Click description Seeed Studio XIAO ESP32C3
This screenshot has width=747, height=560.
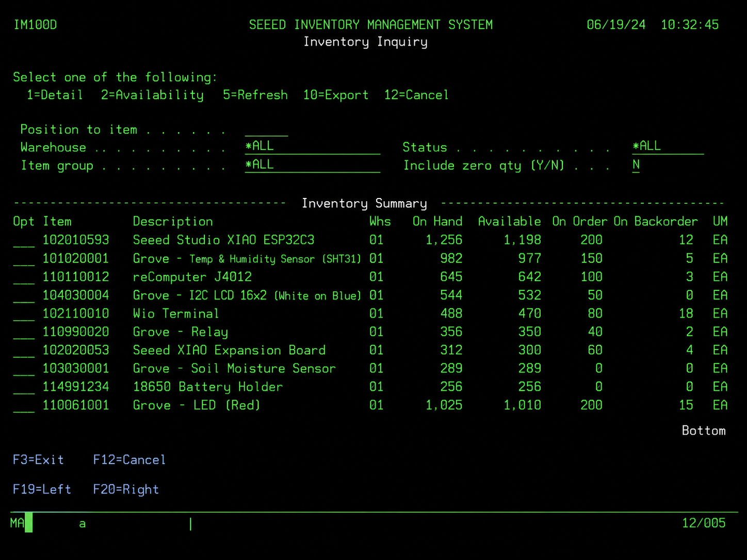(223, 240)
